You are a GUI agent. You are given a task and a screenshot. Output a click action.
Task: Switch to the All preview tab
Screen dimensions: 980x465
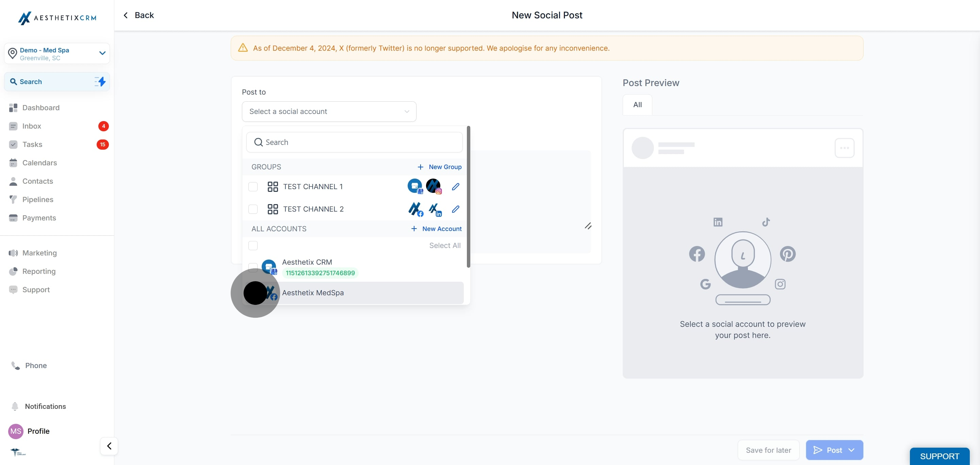637,105
